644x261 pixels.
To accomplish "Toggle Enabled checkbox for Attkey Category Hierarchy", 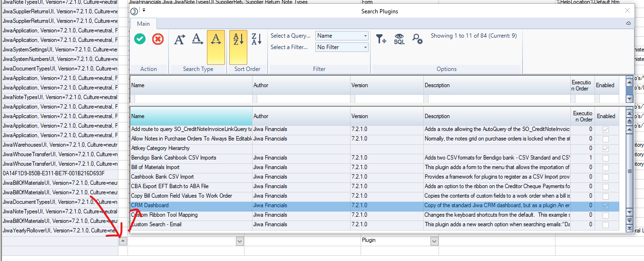I will tap(605, 149).
